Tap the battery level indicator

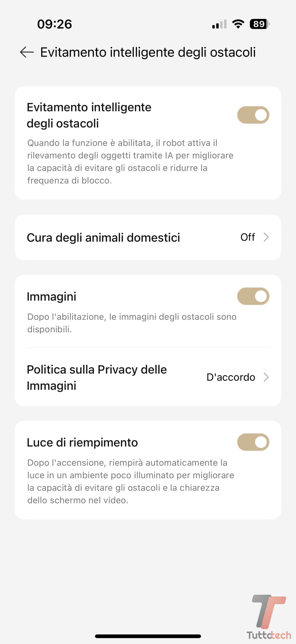tap(259, 24)
